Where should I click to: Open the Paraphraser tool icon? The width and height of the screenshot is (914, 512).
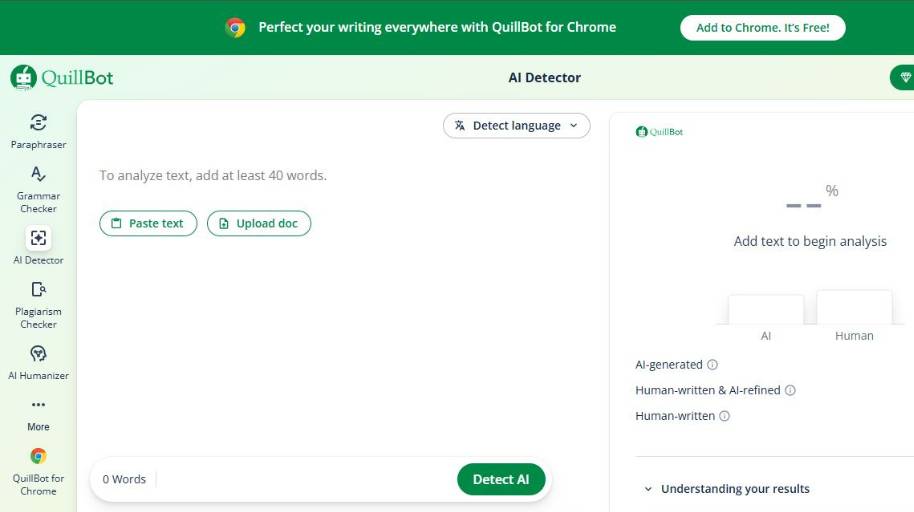click(x=38, y=123)
